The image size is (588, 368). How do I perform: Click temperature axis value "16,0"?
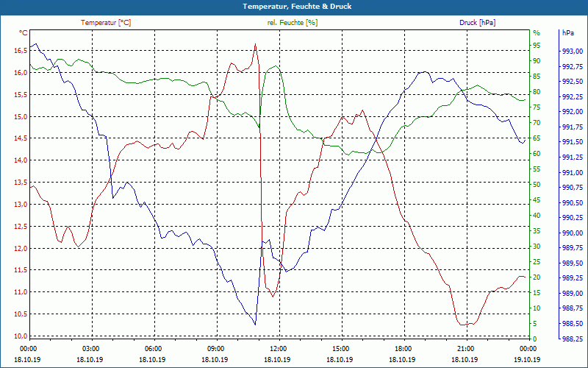[21, 72]
